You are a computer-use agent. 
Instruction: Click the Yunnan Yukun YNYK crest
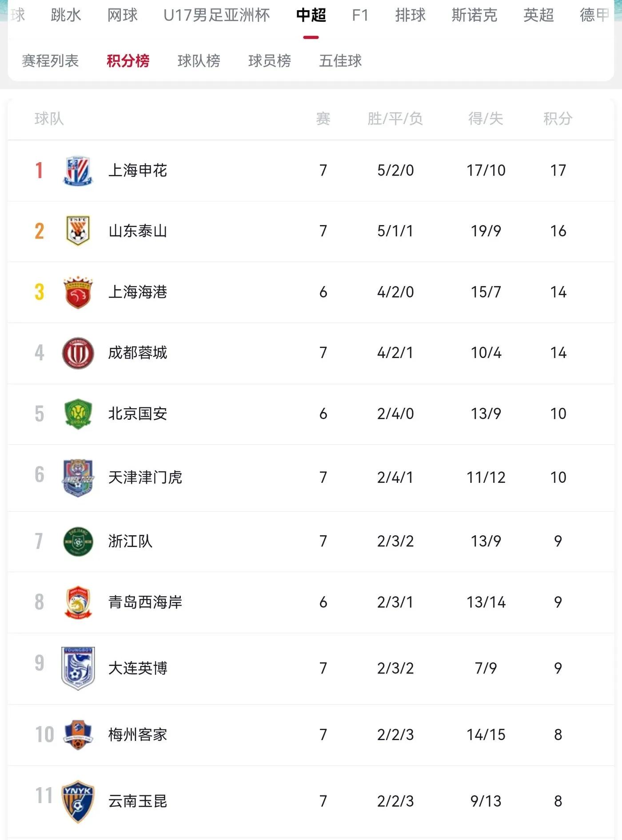(78, 801)
